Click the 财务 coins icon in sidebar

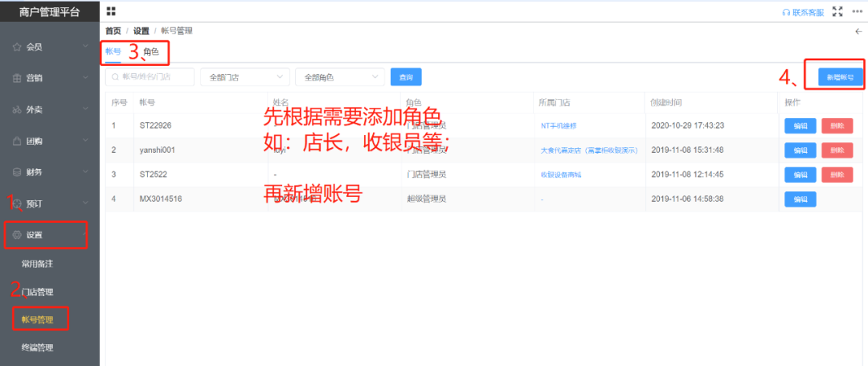coord(17,171)
